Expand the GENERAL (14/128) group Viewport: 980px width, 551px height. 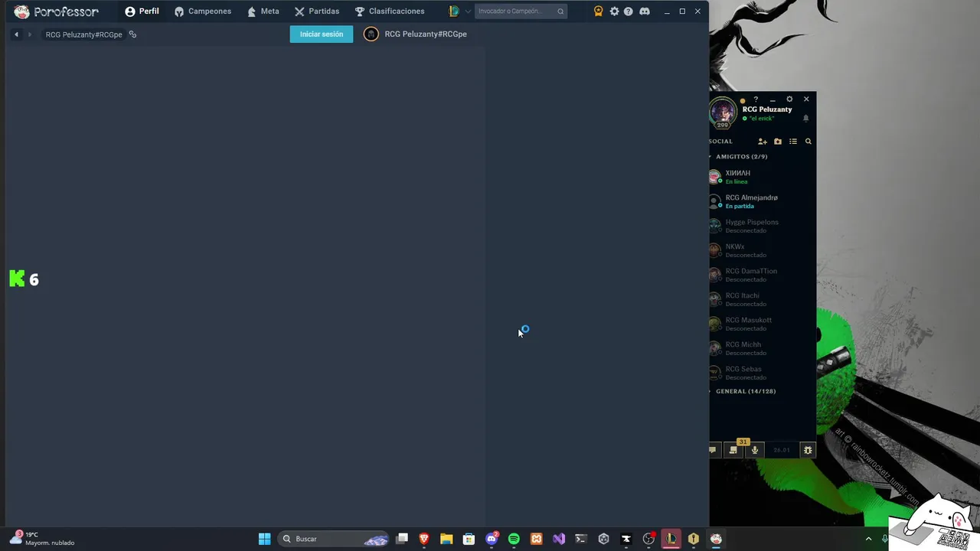tap(743, 391)
